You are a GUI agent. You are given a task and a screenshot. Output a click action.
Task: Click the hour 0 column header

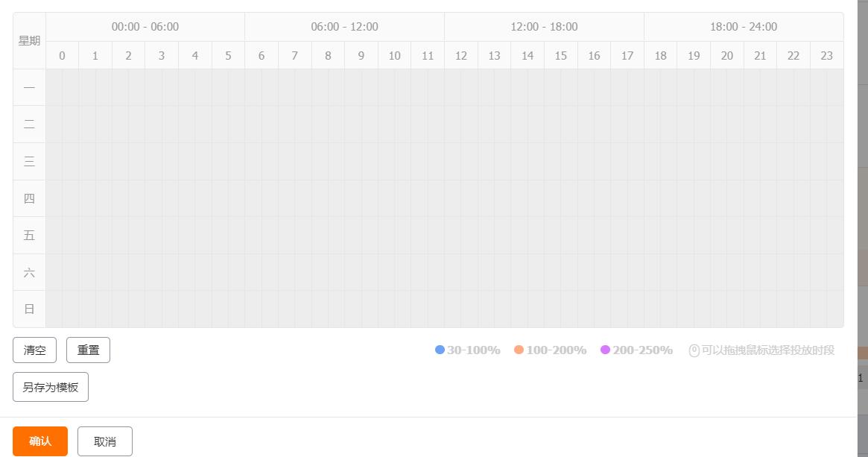coord(62,55)
